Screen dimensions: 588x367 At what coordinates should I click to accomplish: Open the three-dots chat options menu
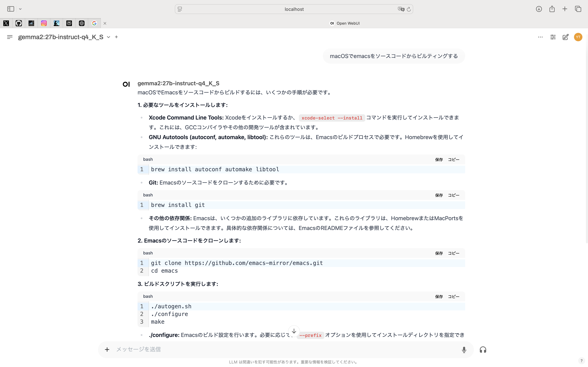pos(540,37)
